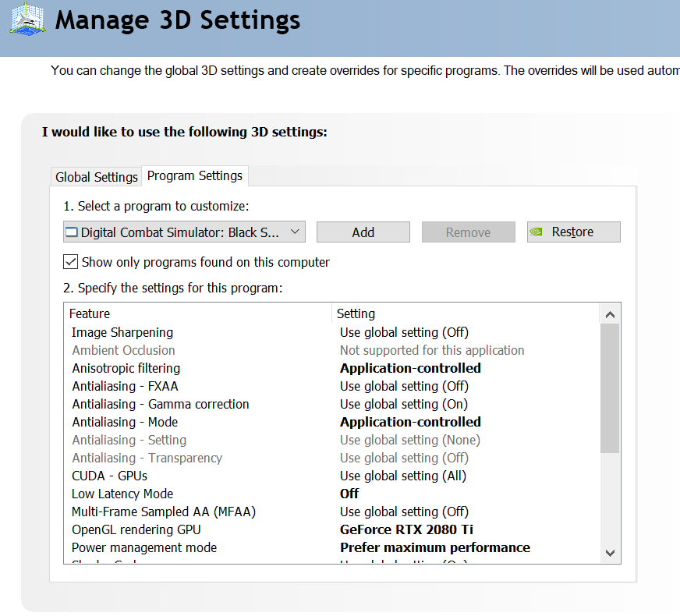Click the Use global setting (None) value

pos(410,440)
